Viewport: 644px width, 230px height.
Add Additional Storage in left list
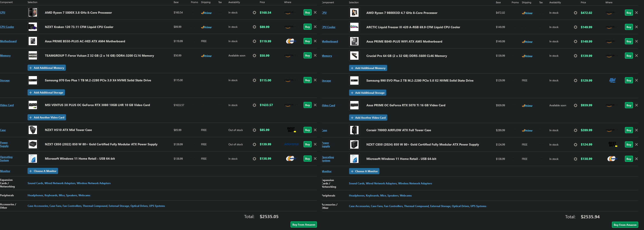[46, 92]
